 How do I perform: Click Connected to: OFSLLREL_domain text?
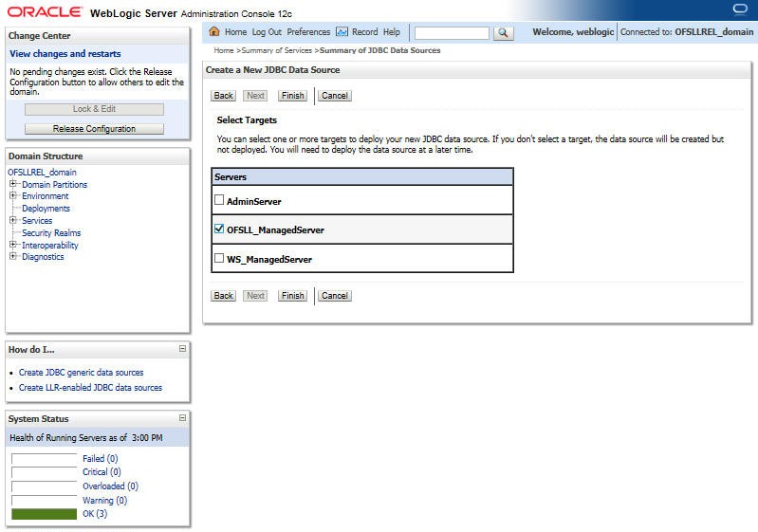click(687, 32)
